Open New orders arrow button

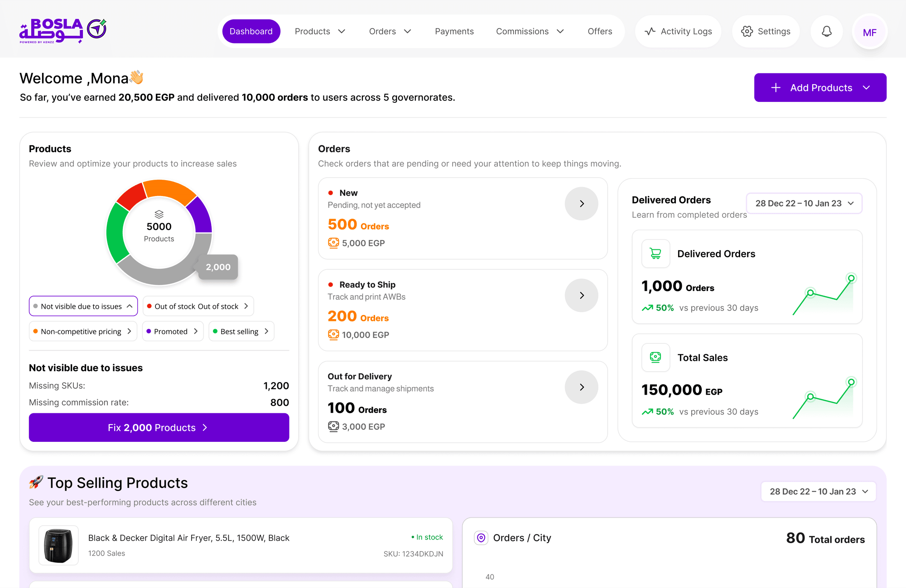582,204
